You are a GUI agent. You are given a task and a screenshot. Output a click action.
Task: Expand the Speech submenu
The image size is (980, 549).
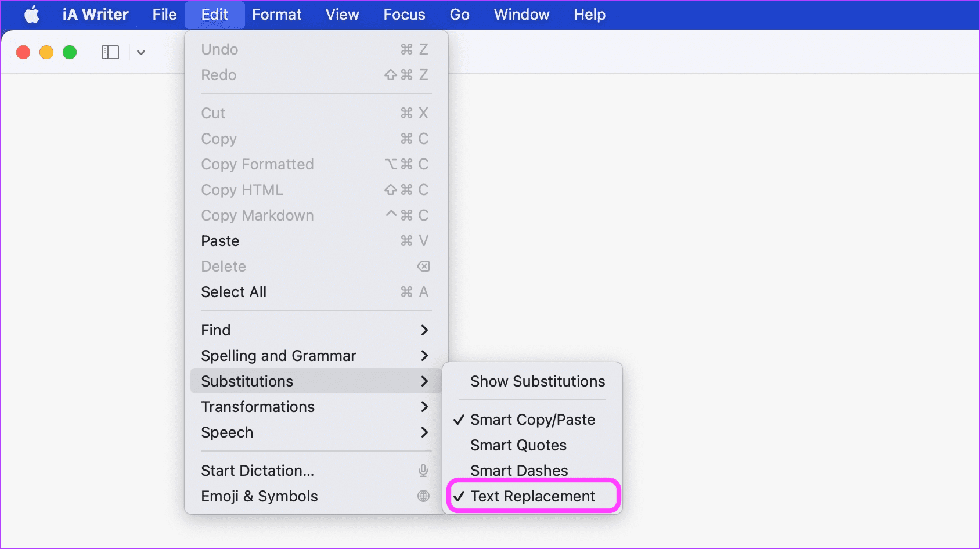316,432
